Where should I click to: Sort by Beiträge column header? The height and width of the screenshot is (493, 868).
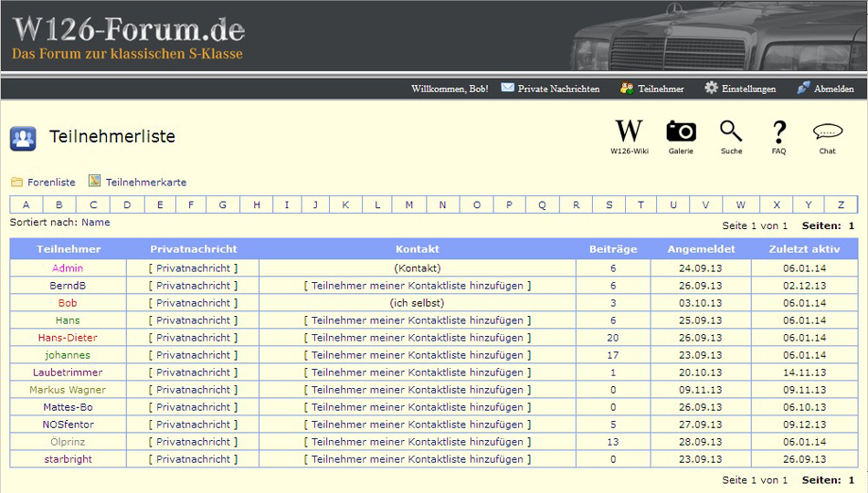(x=613, y=249)
